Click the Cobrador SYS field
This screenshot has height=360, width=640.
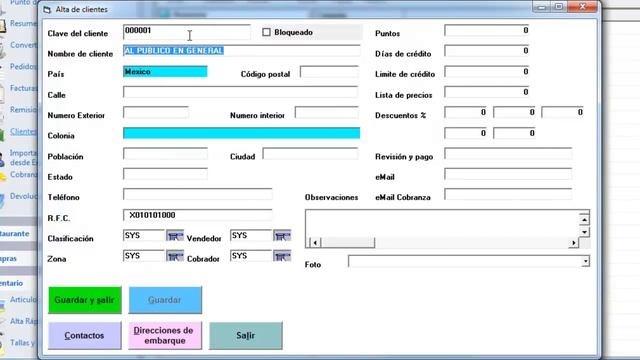tap(251, 256)
